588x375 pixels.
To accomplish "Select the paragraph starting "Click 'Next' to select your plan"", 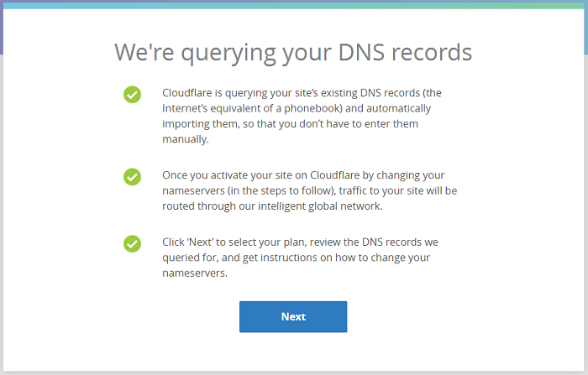I will click(x=300, y=258).
